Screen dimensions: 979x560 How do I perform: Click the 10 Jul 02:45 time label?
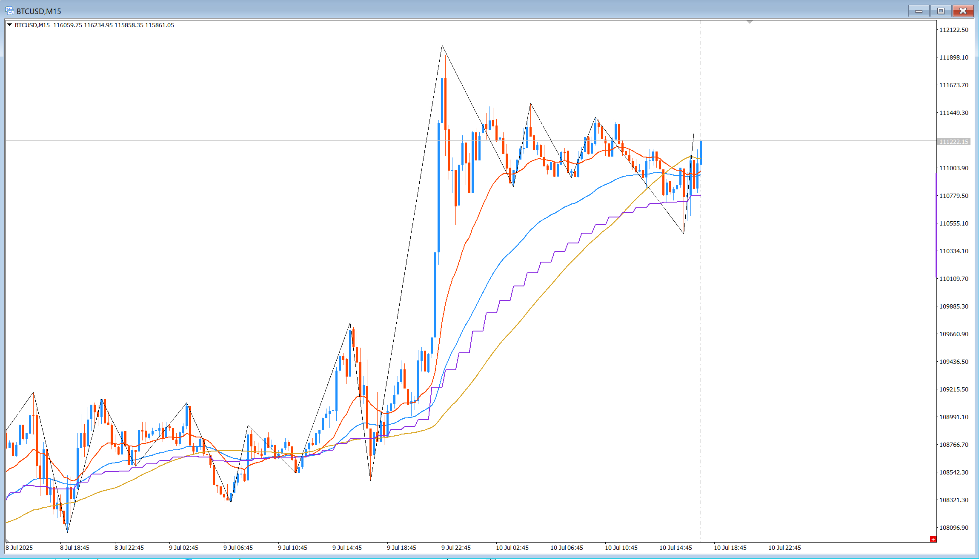coord(512,548)
